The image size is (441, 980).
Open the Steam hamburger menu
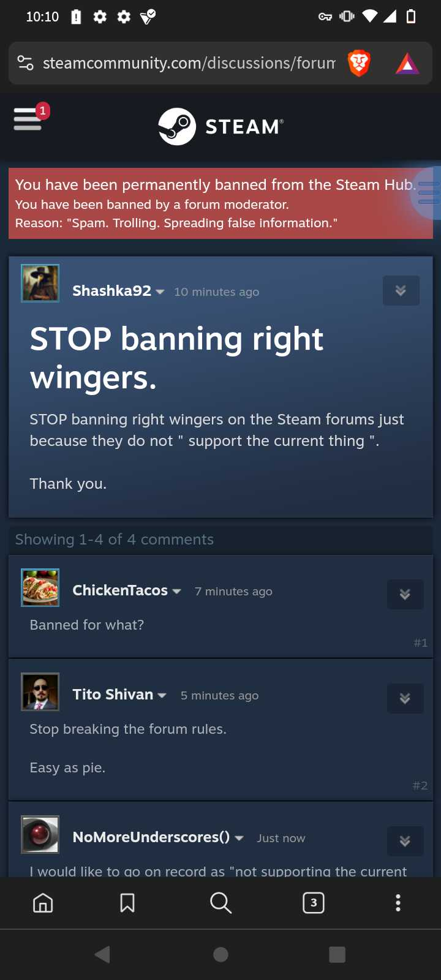point(28,119)
